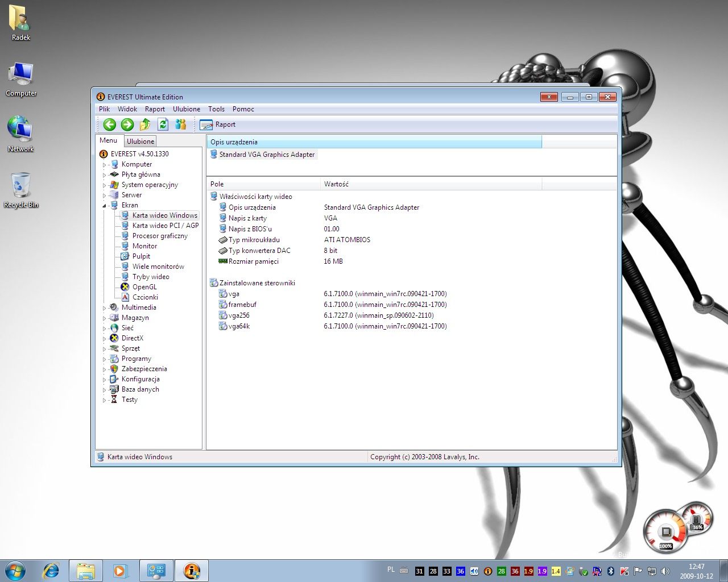728x582 pixels.
Task: Select the Baza danych tree item
Action: coord(140,389)
